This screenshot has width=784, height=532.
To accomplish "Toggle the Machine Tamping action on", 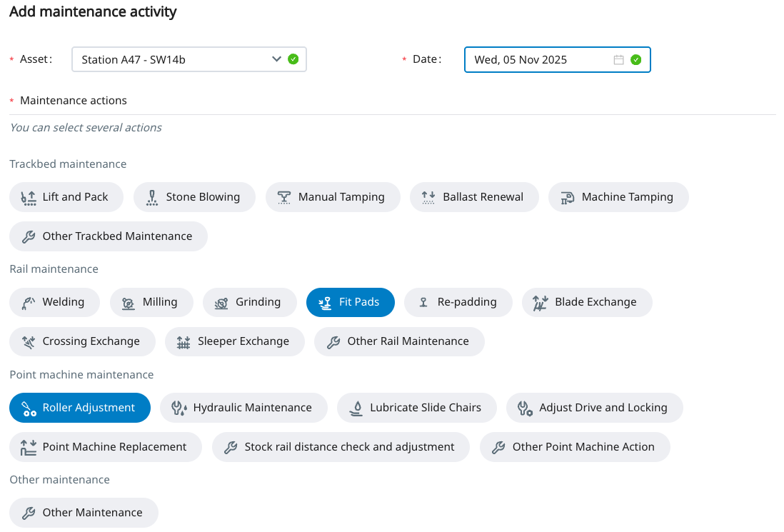I will 618,197.
